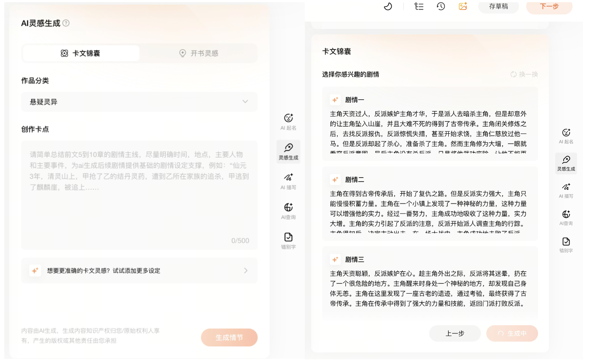
Task: Open AI查询 tool in middle sidebar
Action: pos(288,208)
